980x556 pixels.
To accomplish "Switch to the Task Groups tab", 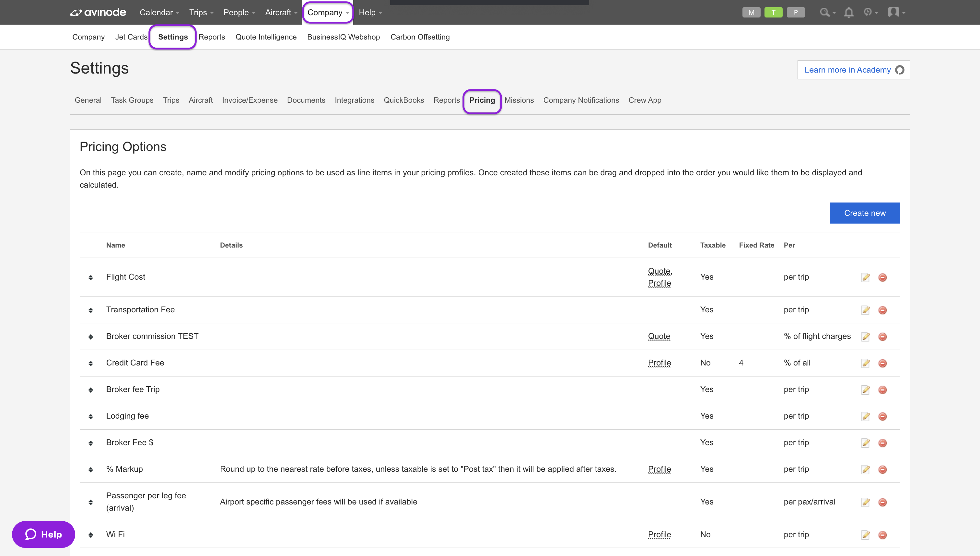I will point(132,100).
